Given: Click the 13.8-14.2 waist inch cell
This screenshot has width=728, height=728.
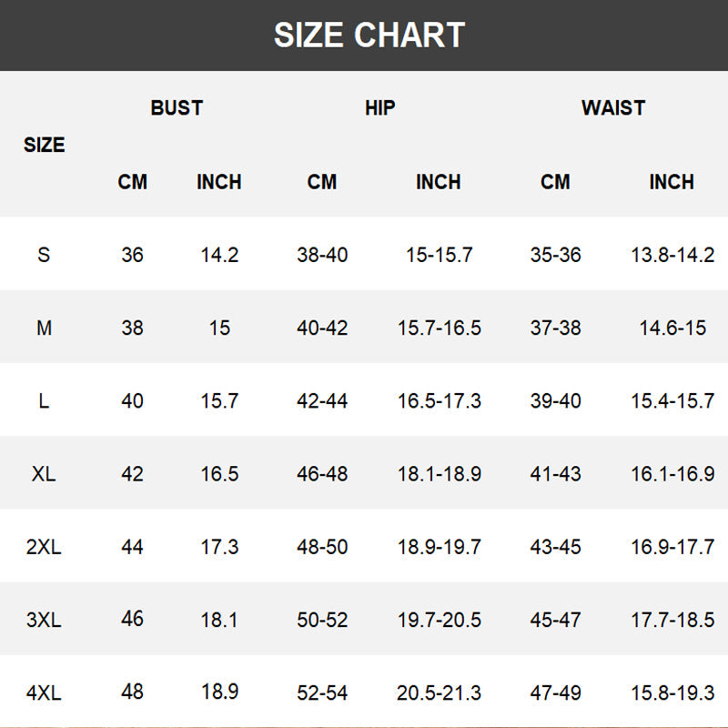Looking at the screenshot, I should pos(672,255).
